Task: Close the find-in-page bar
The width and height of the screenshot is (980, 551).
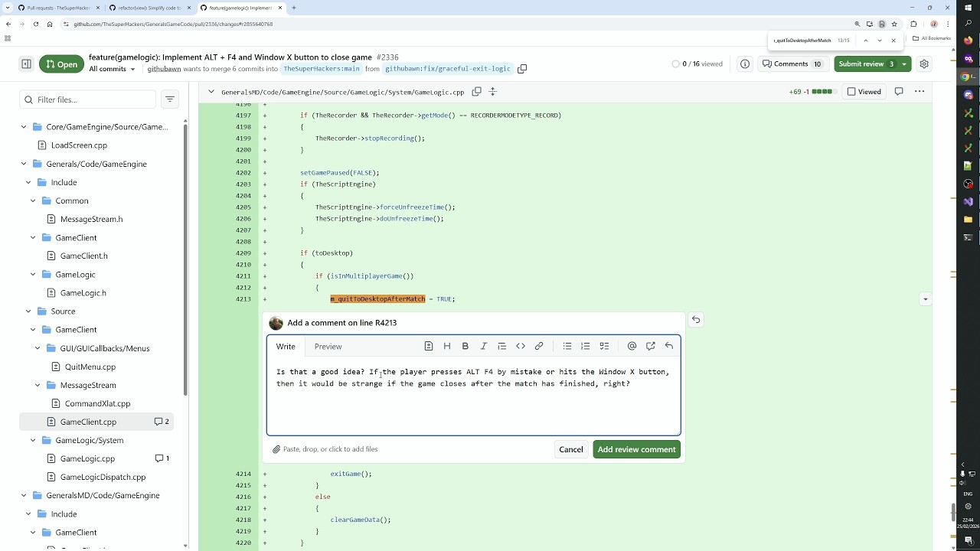Action: (893, 41)
